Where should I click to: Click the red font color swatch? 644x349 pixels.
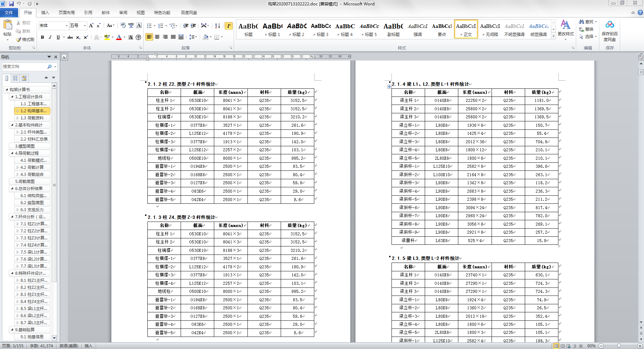point(119,37)
